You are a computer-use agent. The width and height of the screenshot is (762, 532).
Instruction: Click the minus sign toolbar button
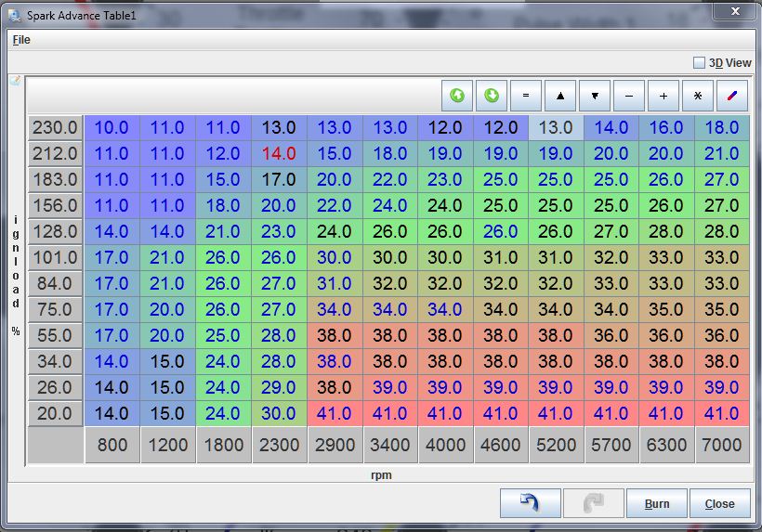(629, 96)
